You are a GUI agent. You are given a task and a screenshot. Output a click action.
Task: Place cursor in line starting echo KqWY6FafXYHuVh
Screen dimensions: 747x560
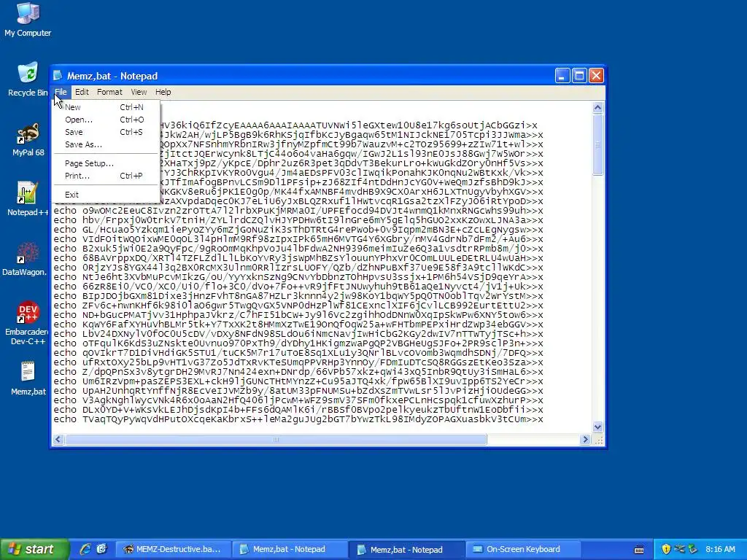(298, 324)
